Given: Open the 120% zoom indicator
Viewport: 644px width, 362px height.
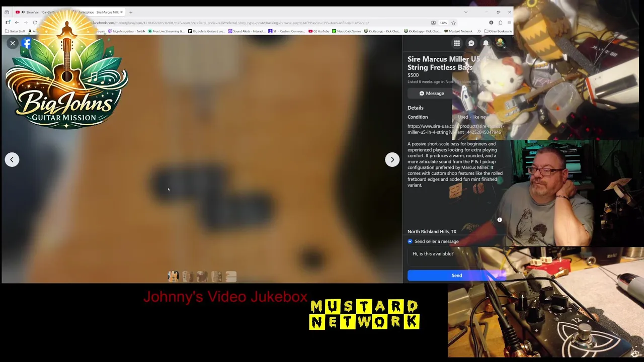Looking at the screenshot, I should [x=443, y=23].
